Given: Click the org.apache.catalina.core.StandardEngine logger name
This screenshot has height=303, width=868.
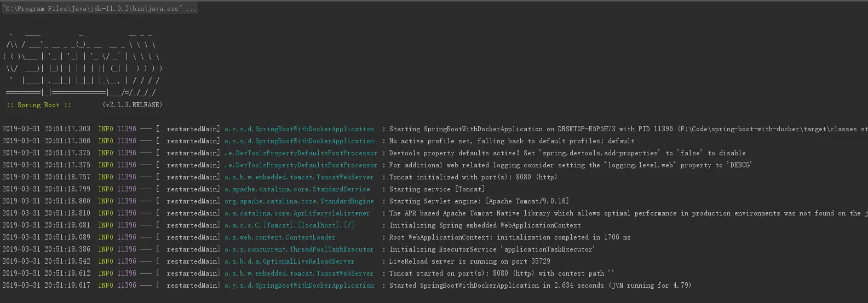Looking at the screenshot, I should pyautogui.click(x=299, y=201).
